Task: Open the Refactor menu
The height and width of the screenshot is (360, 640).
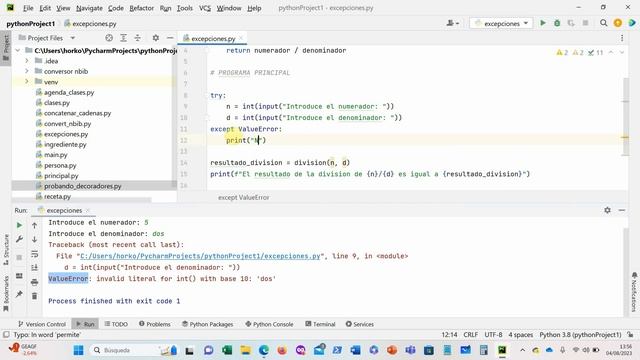Action: point(141,8)
